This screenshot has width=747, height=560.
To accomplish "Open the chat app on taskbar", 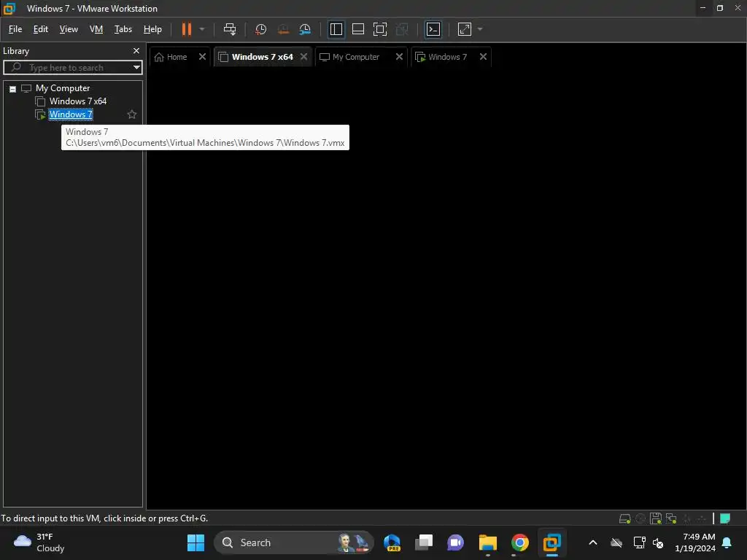I will point(455,542).
